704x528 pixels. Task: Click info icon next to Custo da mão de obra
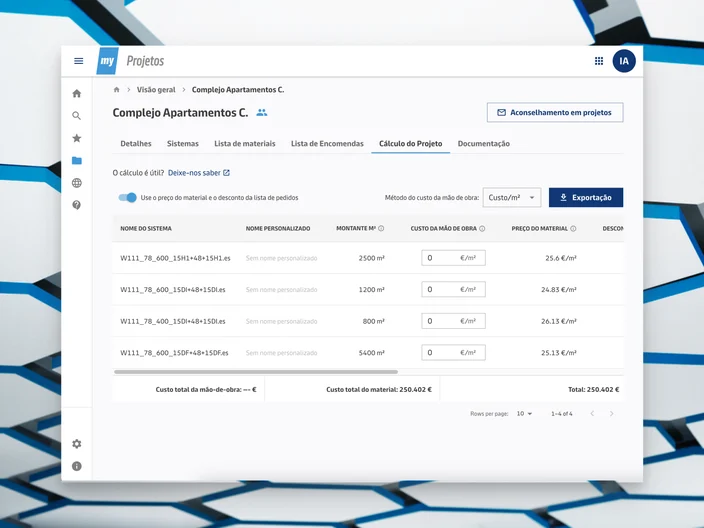(482, 229)
